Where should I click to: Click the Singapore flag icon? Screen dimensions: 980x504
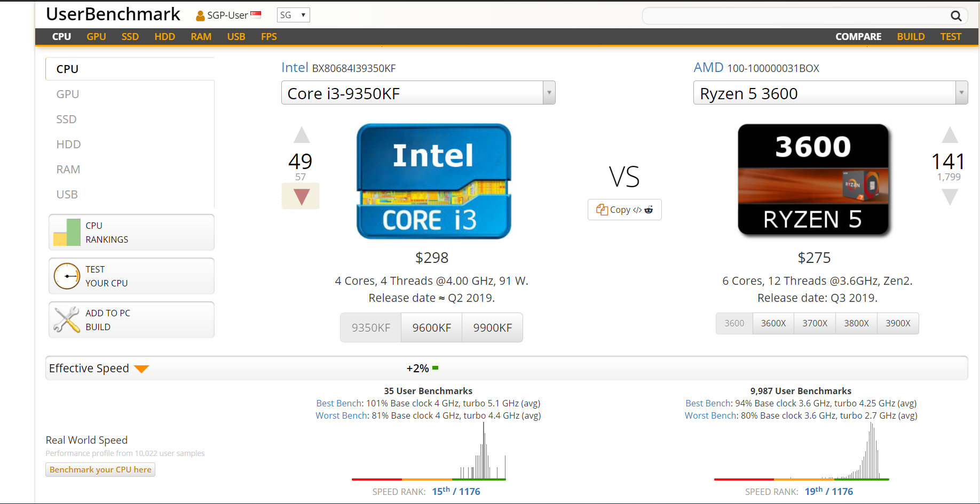pyautogui.click(x=256, y=15)
